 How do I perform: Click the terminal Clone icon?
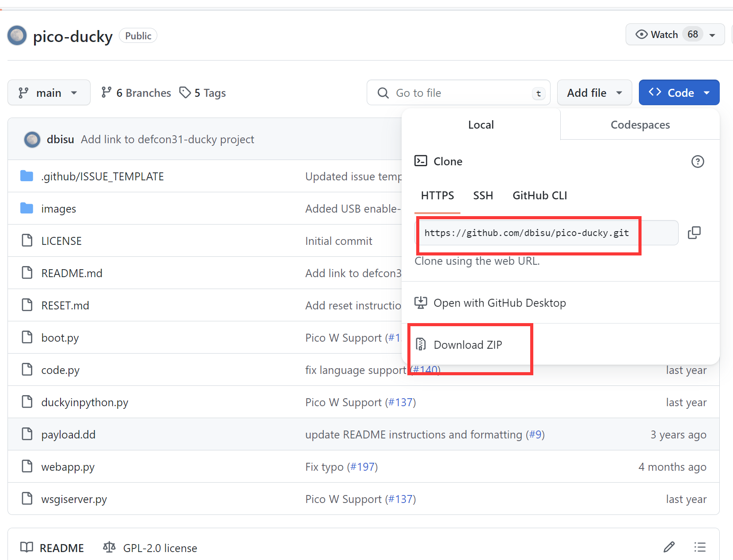tap(421, 161)
